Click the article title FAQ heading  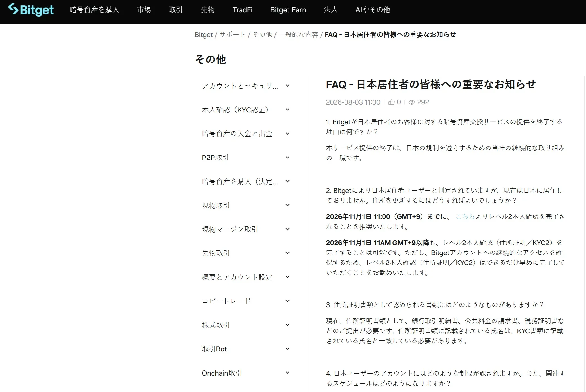tap(431, 84)
